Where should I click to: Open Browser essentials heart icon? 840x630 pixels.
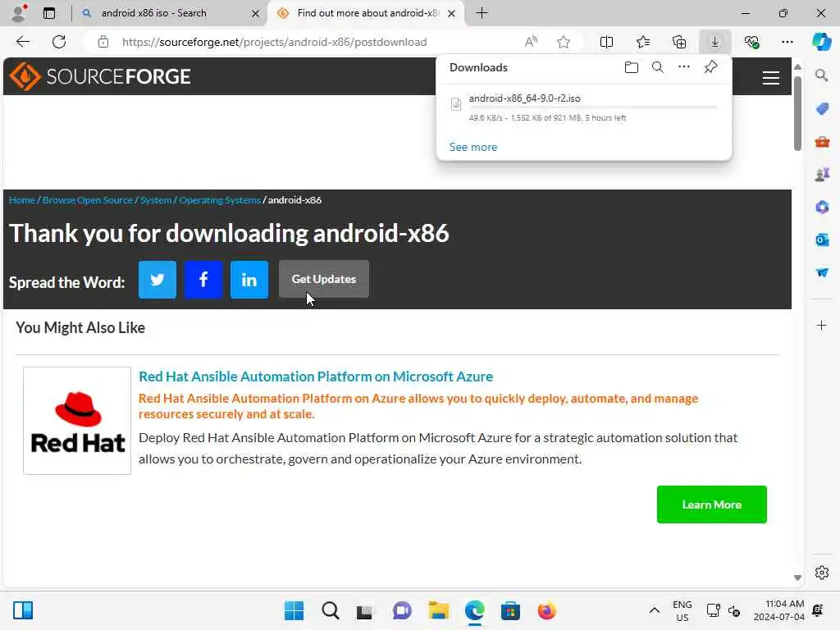pos(751,42)
